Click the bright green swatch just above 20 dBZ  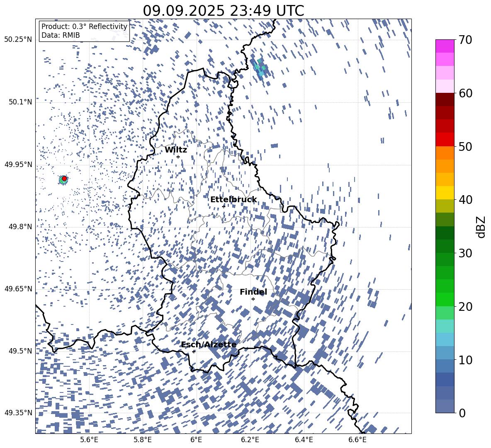coord(445,299)
